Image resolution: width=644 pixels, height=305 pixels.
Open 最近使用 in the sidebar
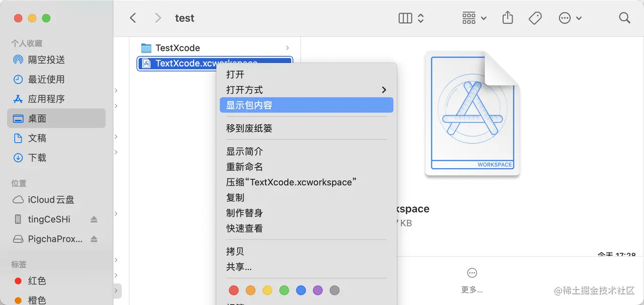(x=56, y=80)
